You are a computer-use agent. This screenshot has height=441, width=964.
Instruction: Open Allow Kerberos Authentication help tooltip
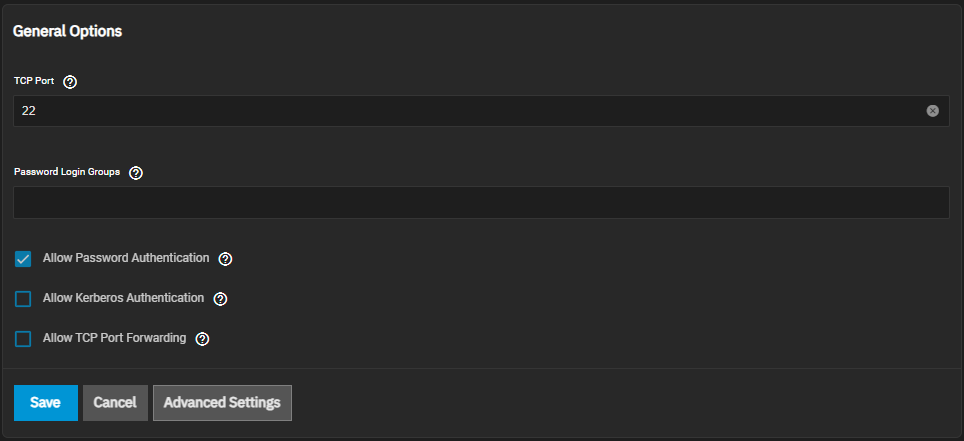pos(220,299)
